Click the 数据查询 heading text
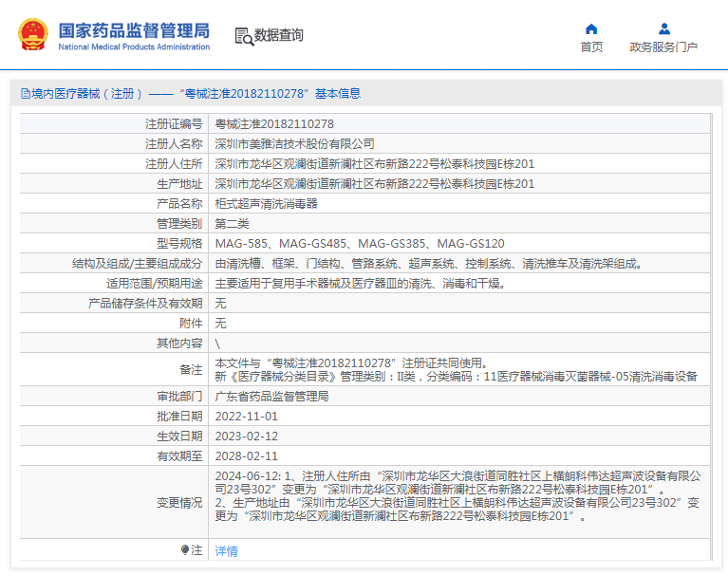 pos(278,35)
